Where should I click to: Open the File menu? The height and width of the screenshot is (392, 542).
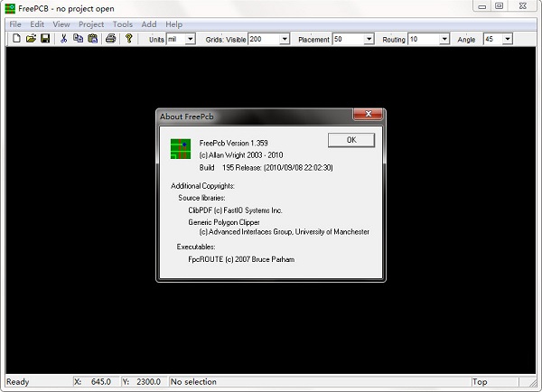point(15,24)
